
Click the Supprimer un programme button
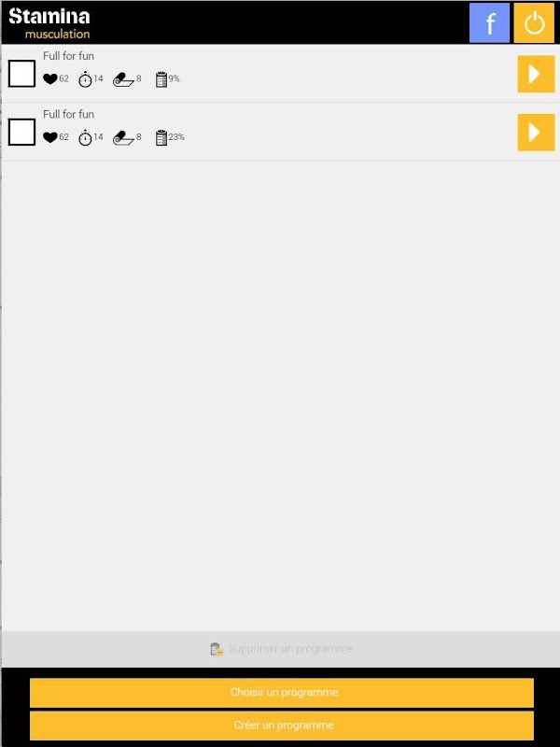coord(281,649)
